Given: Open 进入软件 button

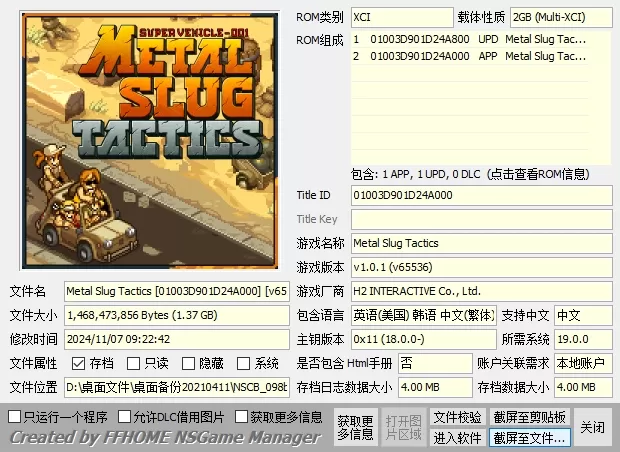Looking at the screenshot, I should (457, 438).
